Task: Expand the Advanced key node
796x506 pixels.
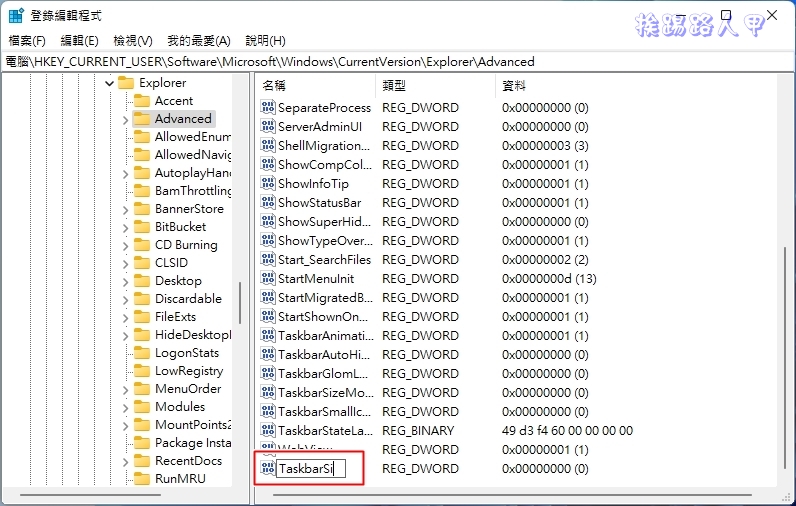Action: (125, 120)
